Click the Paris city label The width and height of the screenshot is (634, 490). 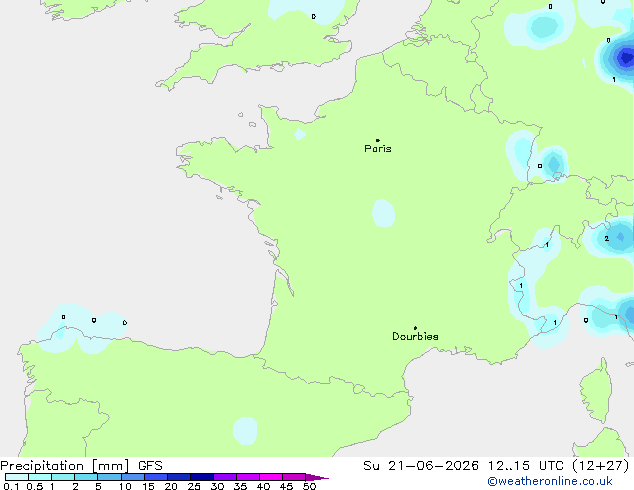378,149
